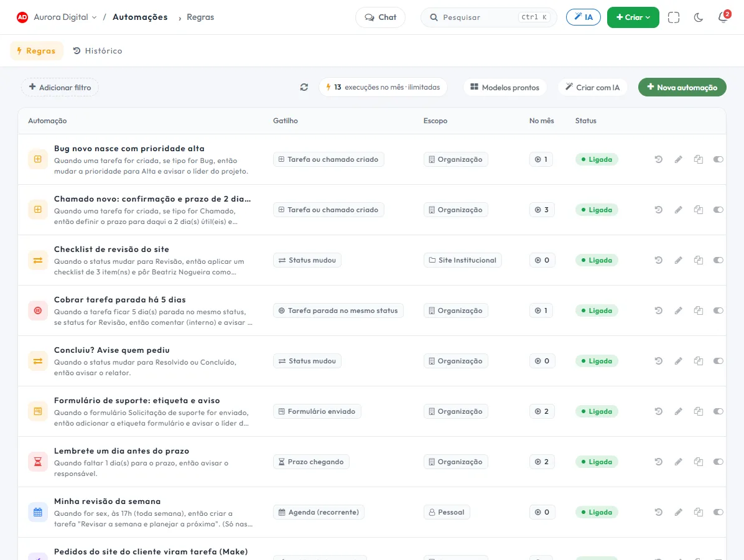Duplicate Cobrar tarefa parada há 5 dias
The width and height of the screenshot is (744, 560).
(699, 310)
